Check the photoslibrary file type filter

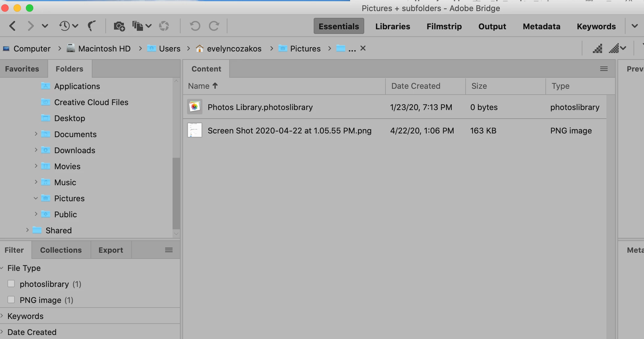point(11,284)
